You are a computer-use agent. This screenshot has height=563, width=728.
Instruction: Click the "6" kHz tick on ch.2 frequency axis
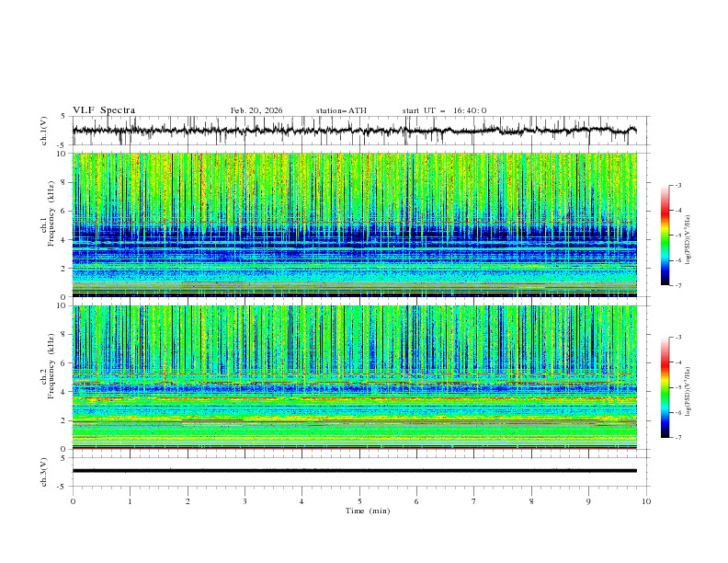point(64,363)
